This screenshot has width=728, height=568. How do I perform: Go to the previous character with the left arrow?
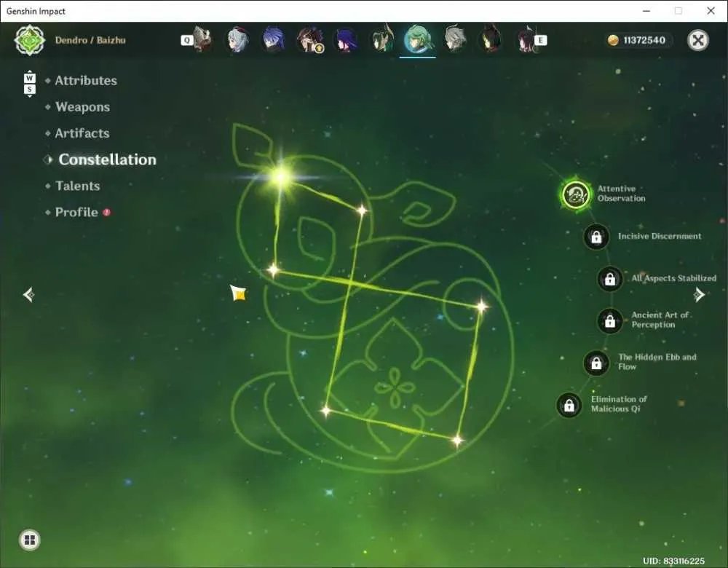pos(29,294)
